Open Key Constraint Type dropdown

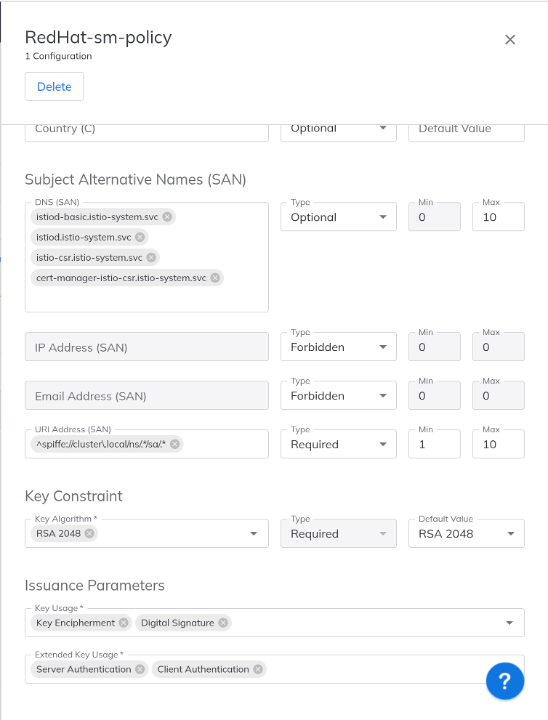click(339, 534)
